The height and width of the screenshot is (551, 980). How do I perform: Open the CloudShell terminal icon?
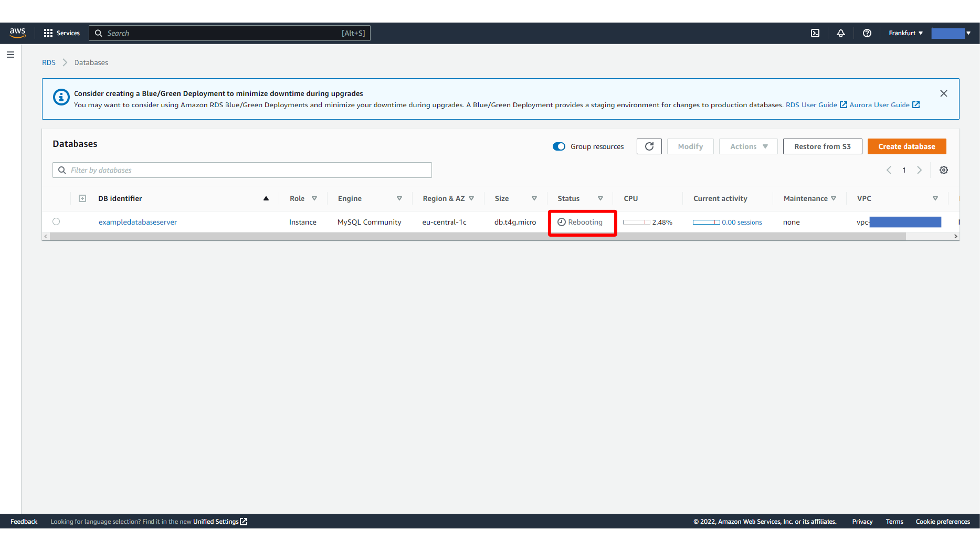click(x=815, y=33)
